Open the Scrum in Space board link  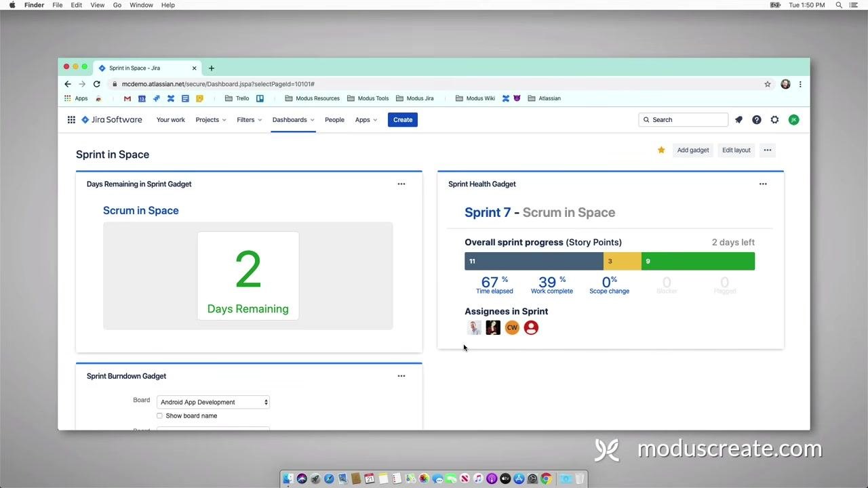click(x=141, y=211)
